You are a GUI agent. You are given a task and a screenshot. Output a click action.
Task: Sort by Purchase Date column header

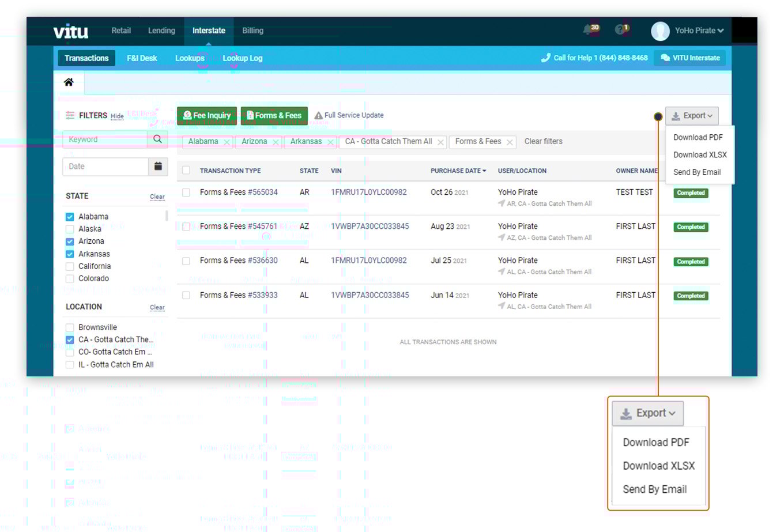[x=458, y=171]
